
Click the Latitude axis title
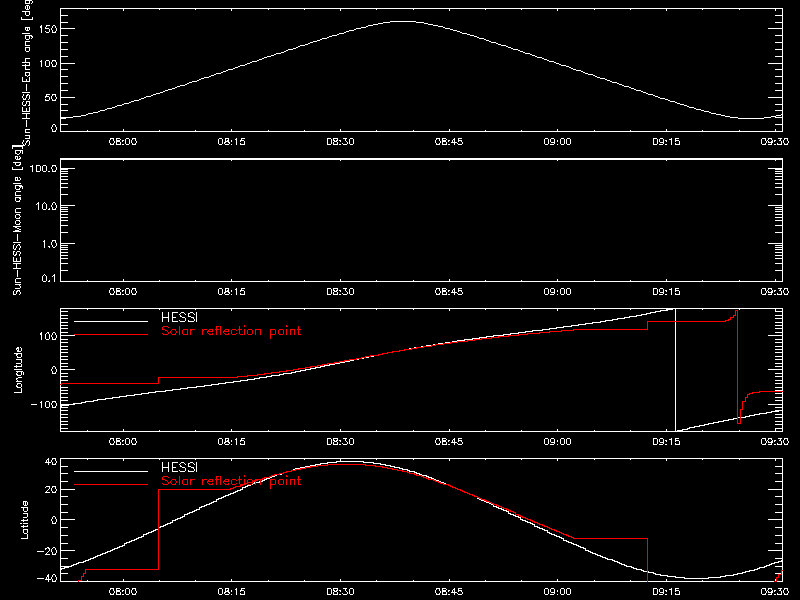[24, 520]
